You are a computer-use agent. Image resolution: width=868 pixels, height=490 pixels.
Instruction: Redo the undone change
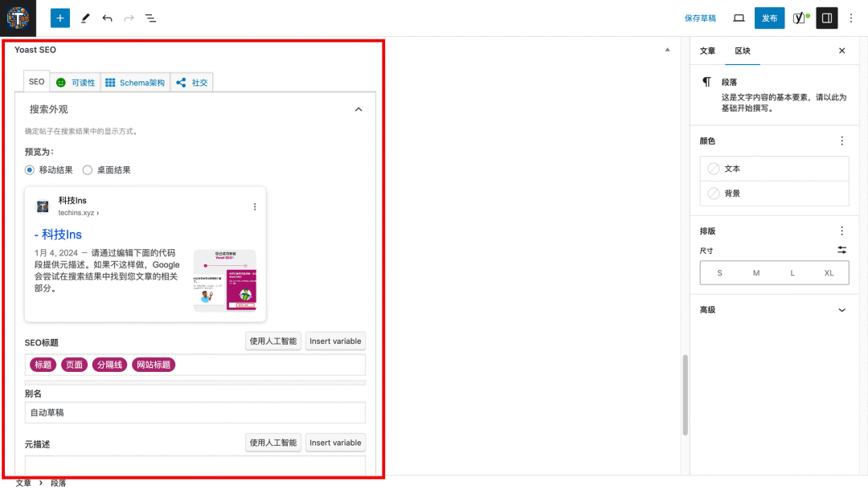(129, 18)
